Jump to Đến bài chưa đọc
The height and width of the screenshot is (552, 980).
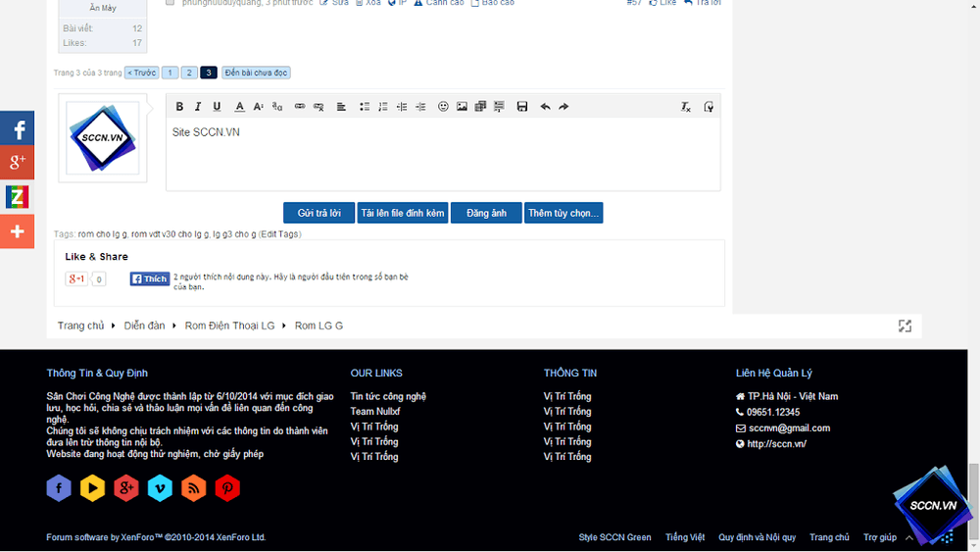256,73
